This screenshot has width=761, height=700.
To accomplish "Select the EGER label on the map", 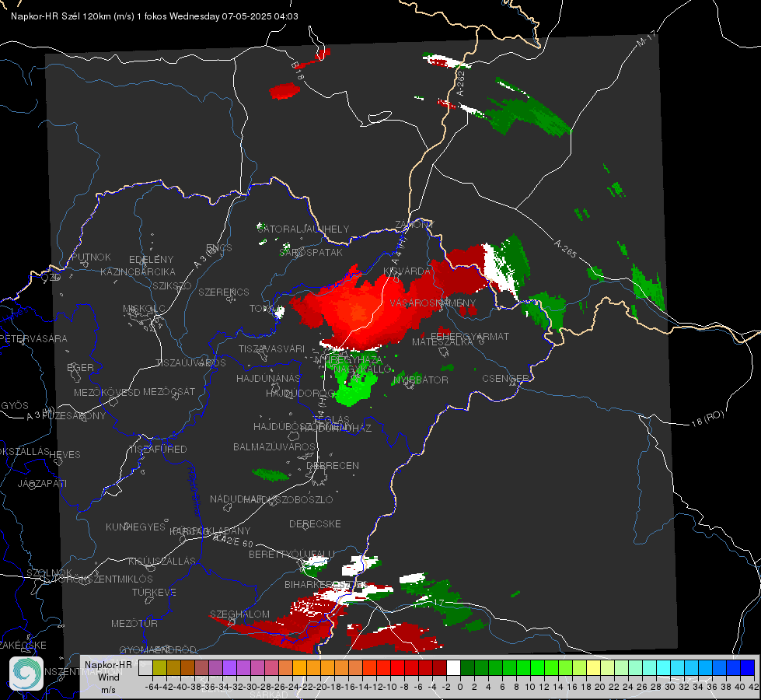I will tap(81, 367).
